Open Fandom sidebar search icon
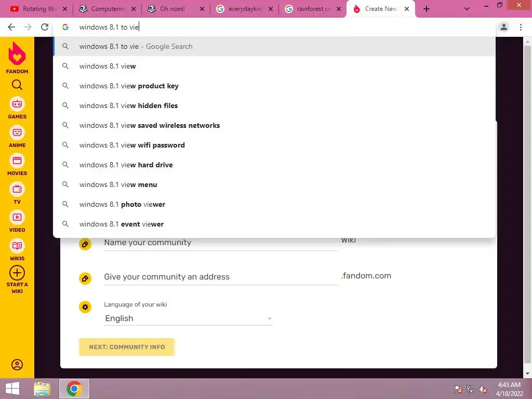Screen dimensions: 532x399 pyautogui.click(x=17, y=85)
